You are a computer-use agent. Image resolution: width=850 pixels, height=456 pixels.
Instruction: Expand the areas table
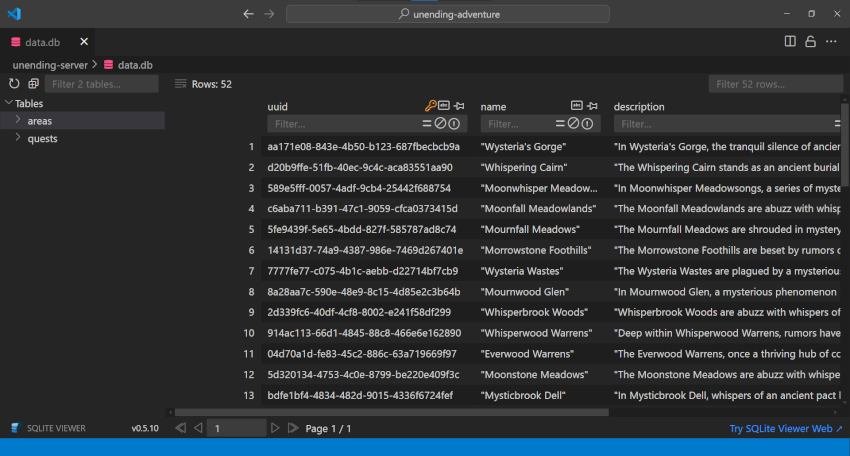click(x=18, y=121)
